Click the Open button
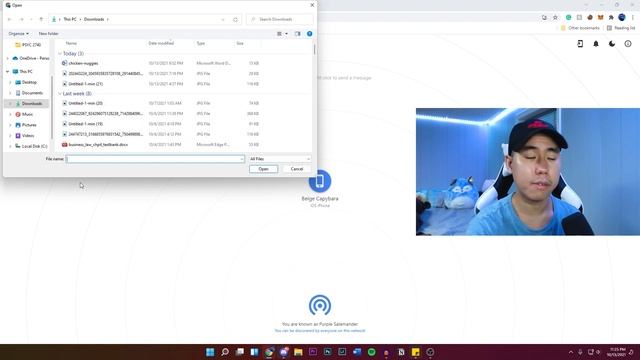This screenshot has height=360, width=640. tap(263, 169)
